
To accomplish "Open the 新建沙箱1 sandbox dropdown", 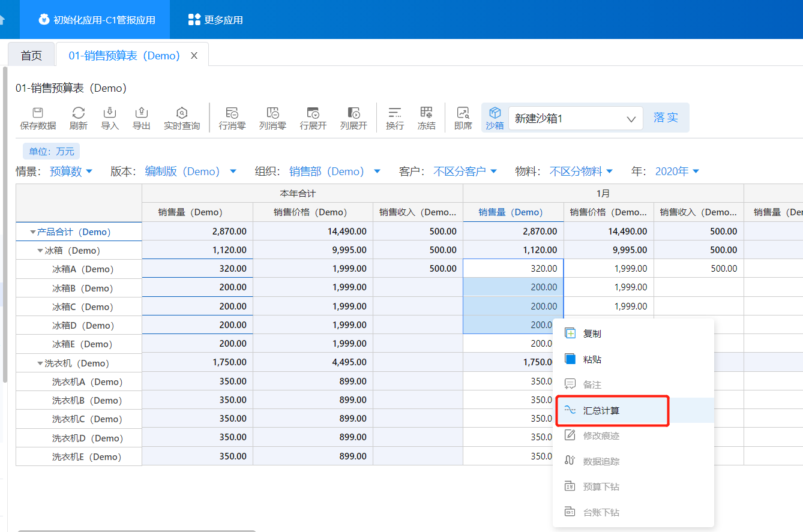I will 575,119.
